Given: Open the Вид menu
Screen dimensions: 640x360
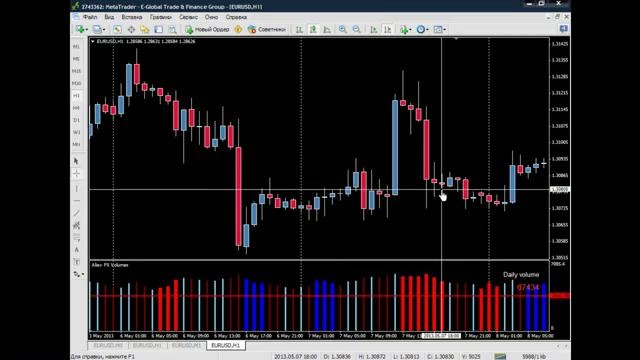Looking at the screenshot, I should point(109,17).
